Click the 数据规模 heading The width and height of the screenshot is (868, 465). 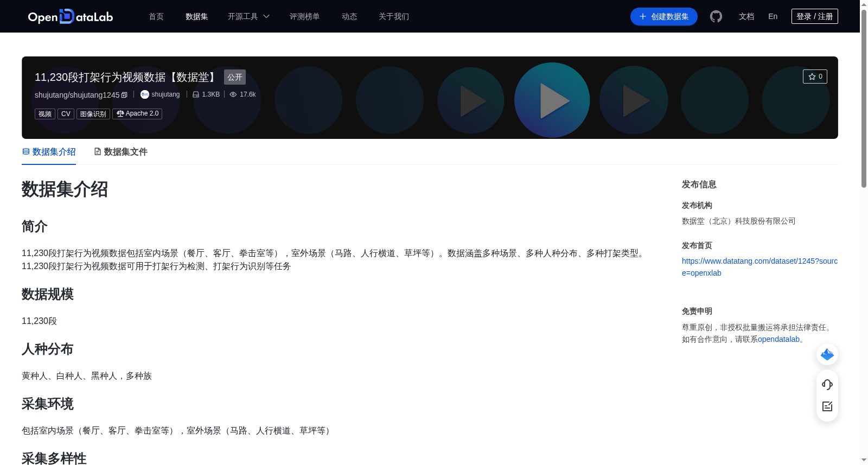point(48,294)
